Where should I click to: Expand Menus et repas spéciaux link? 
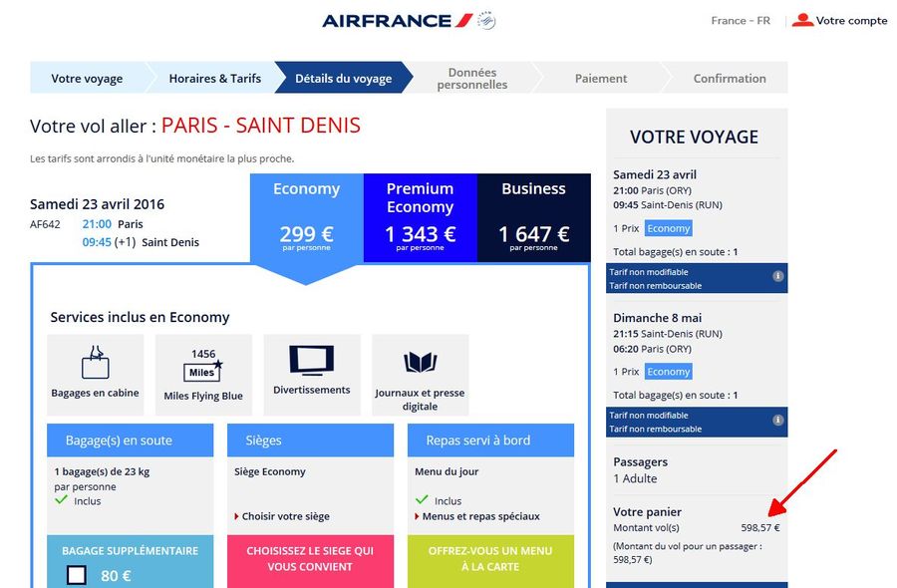click(477, 516)
